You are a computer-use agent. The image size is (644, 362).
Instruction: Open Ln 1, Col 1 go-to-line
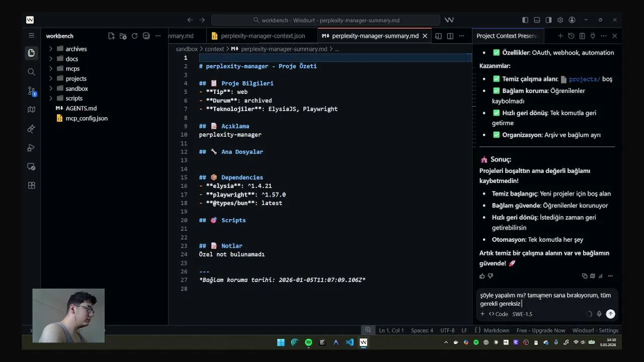391,330
